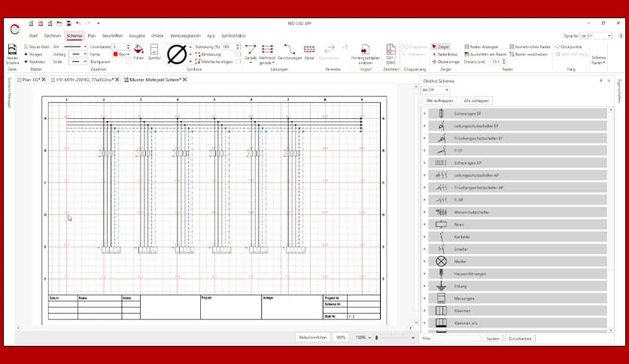Click the Relais symbol icon
The height and width of the screenshot is (364, 629).
click(441, 225)
